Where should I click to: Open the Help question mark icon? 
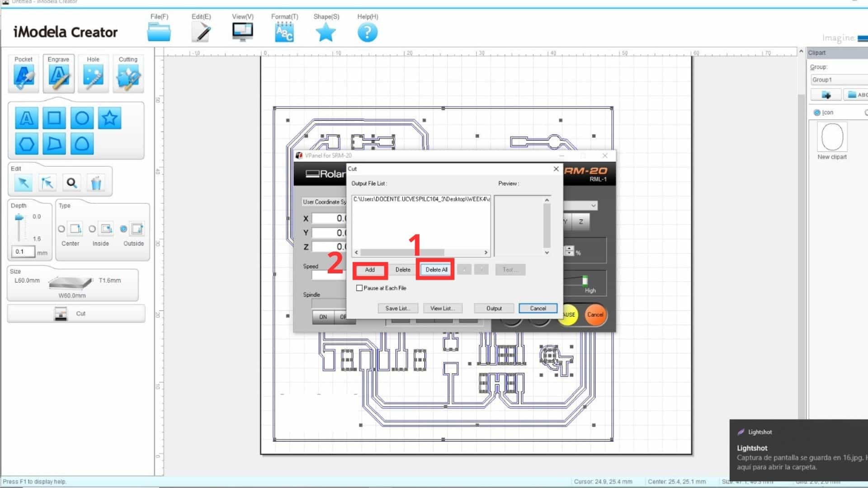368,33
